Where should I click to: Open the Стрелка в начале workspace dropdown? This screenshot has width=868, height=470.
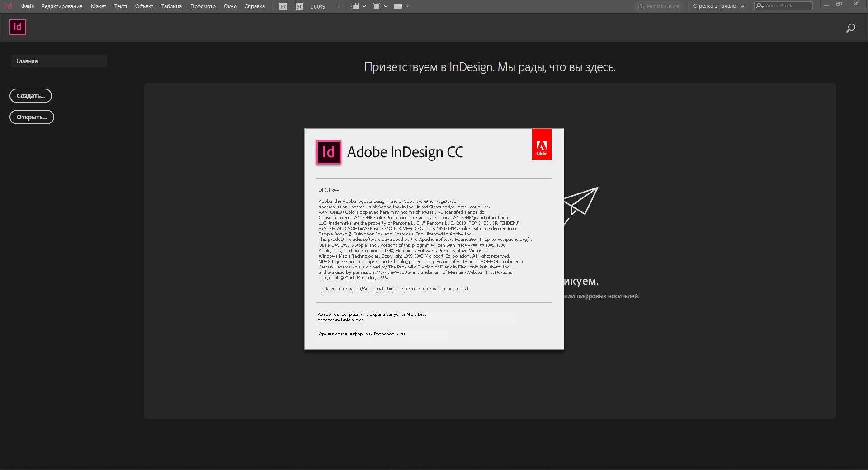718,6
